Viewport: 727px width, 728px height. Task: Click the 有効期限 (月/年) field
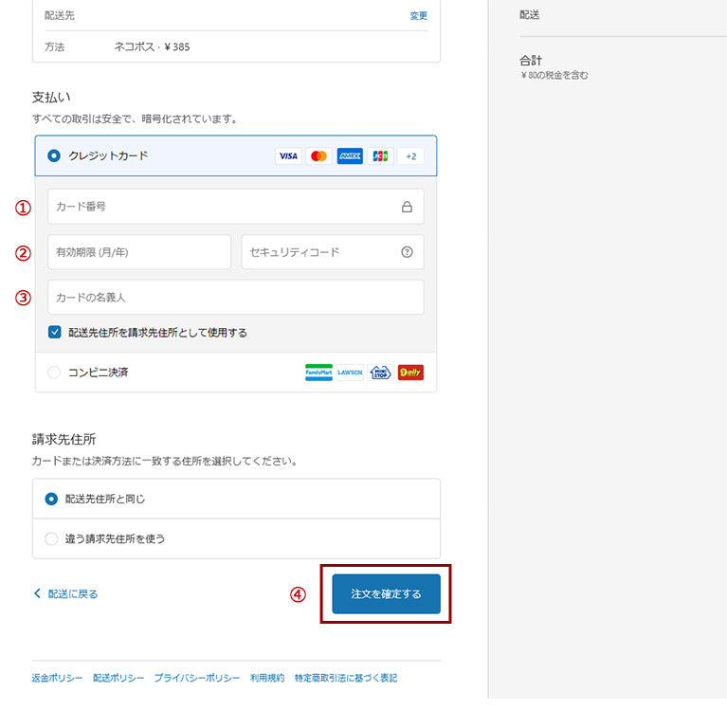pyautogui.click(x=139, y=251)
